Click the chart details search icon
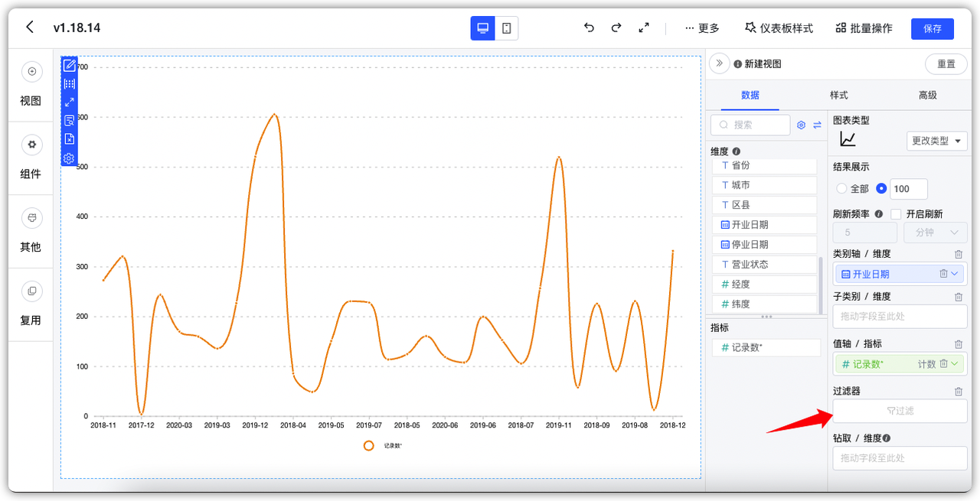980x501 pixels. click(70, 121)
